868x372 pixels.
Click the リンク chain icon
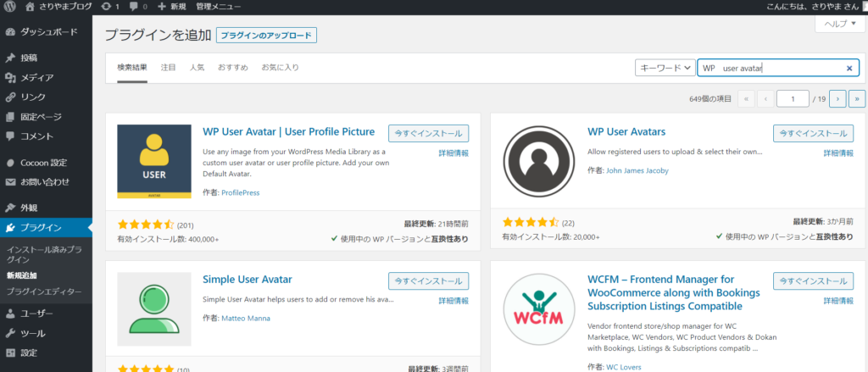click(9, 97)
